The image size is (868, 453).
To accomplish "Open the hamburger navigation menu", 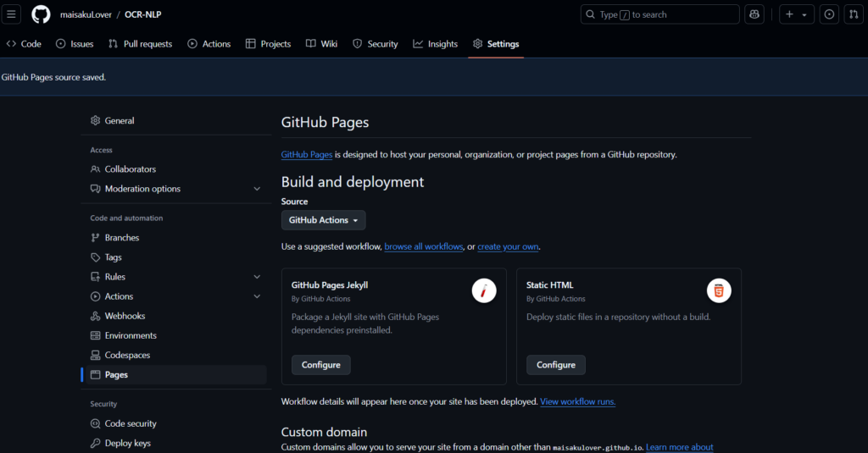I will (x=11, y=14).
